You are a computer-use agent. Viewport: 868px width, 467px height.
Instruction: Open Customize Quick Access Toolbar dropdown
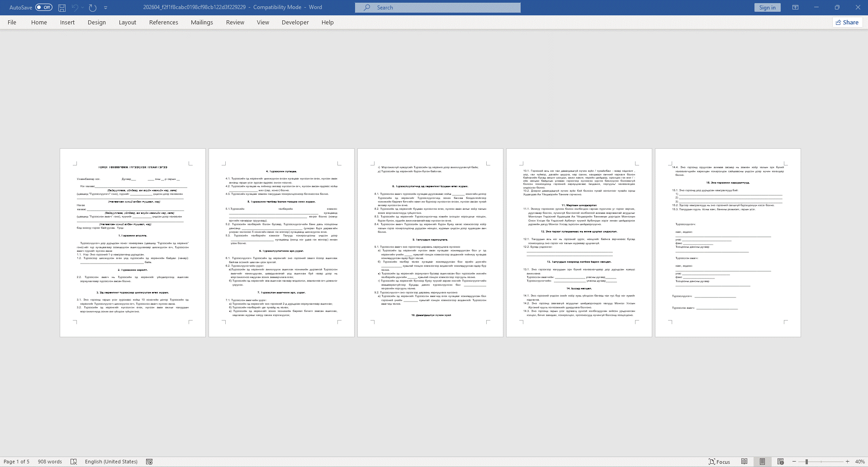point(105,8)
